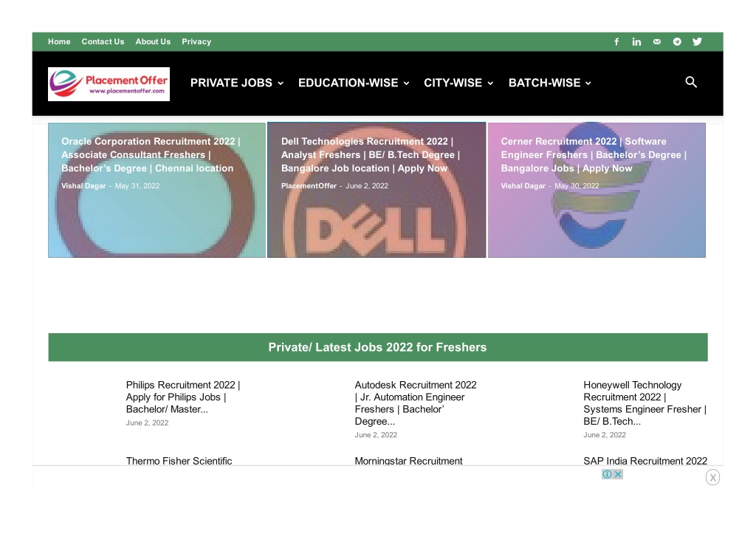Click June 2, 2022 under Honeywell post

(x=604, y=435)
